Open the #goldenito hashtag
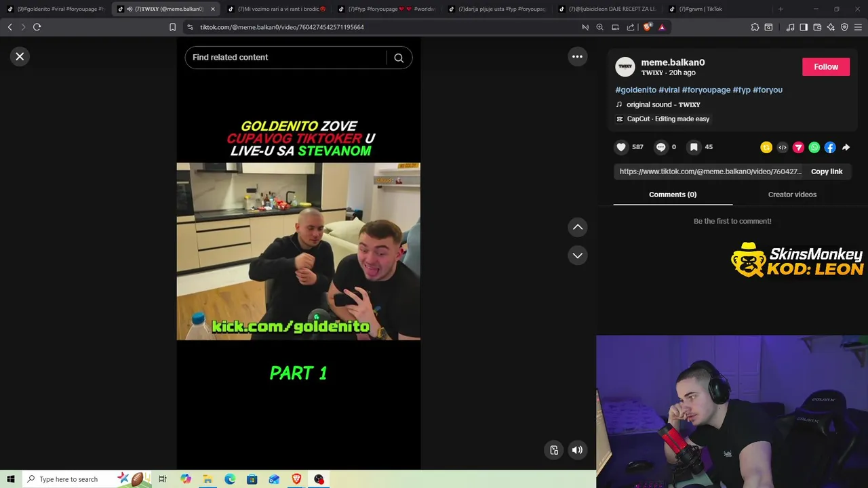This screenshot has height=488, width=868. [x=635, y=89]
